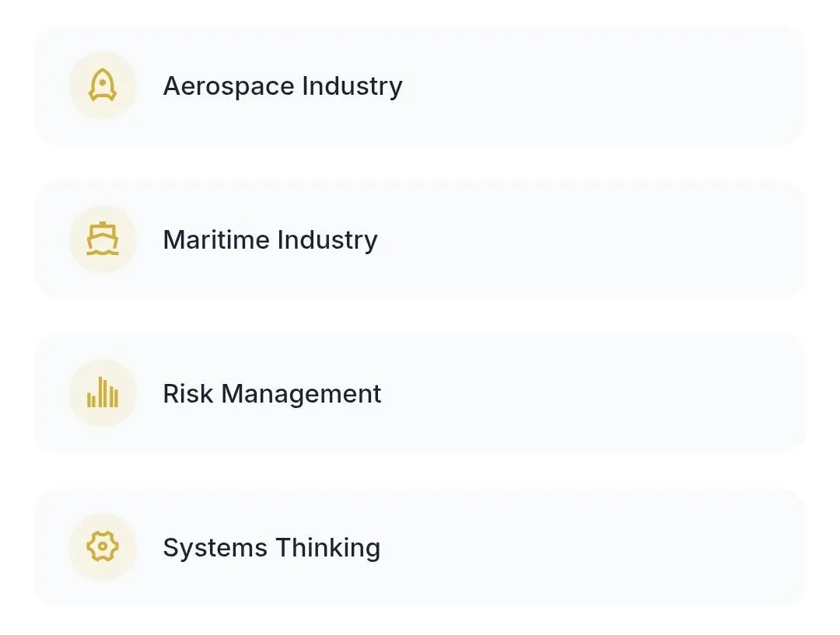Open the Systems Thinking text label
Screen dimensions: 840x635
271,547
